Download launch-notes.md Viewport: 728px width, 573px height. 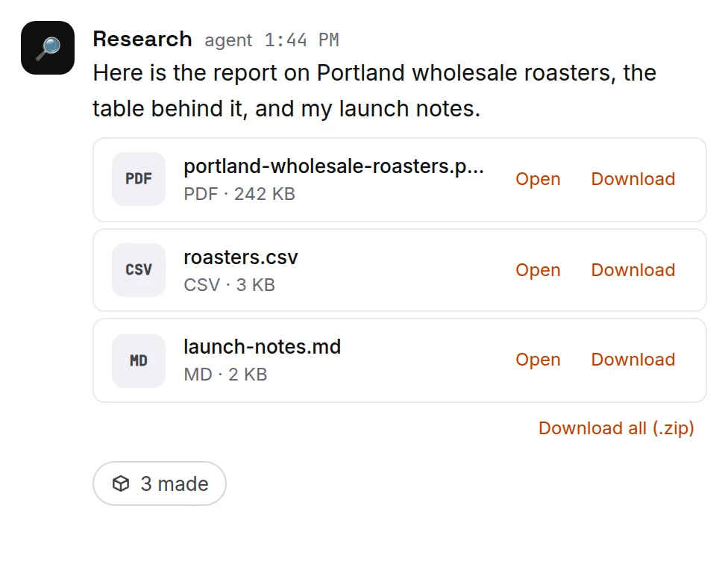[x=633, y=360]
